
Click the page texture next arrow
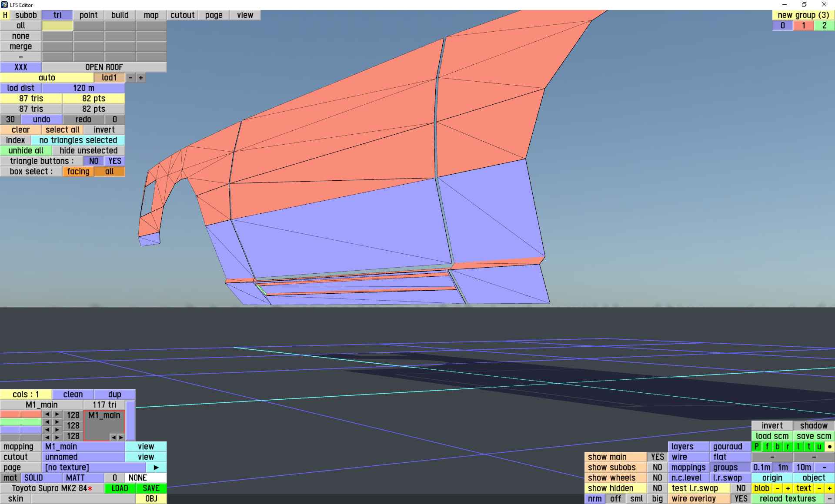(x=156, y=468)
